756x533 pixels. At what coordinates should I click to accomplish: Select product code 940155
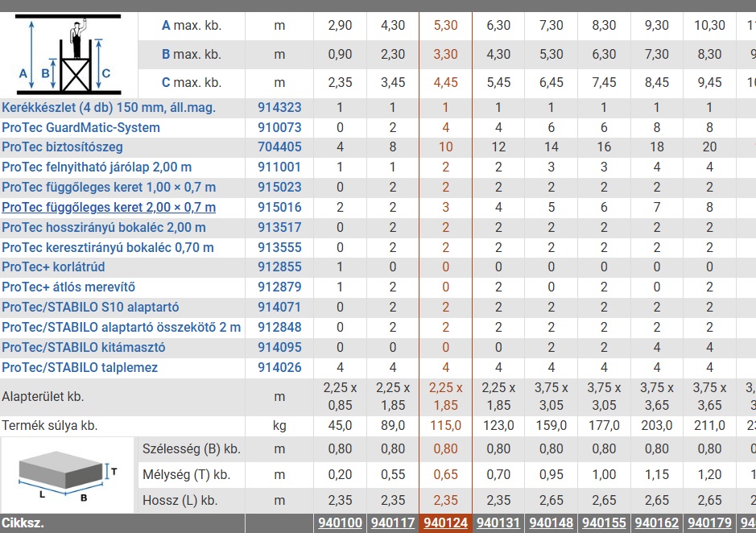pyautogui.click(x=604, y=523)
